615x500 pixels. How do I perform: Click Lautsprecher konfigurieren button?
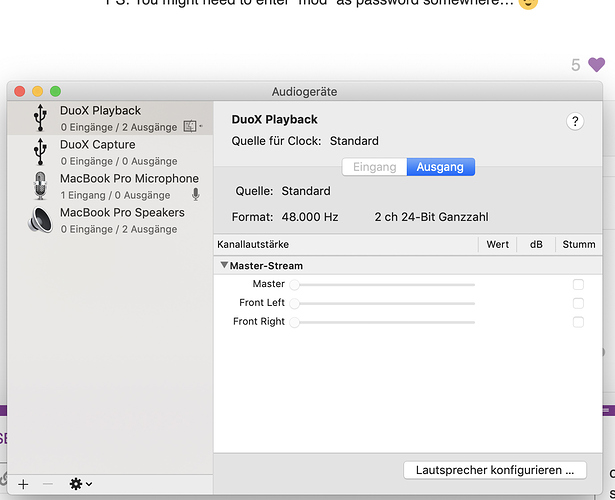tap(495, 470)
